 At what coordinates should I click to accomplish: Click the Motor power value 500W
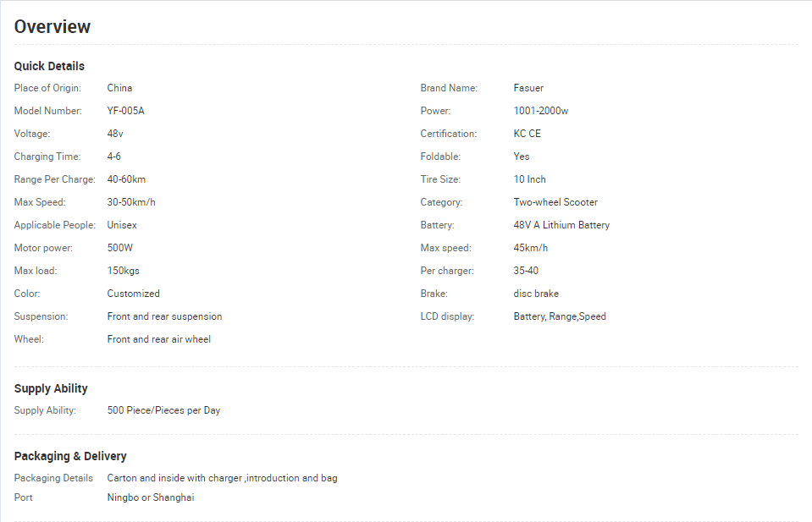[x=119, y=248]
